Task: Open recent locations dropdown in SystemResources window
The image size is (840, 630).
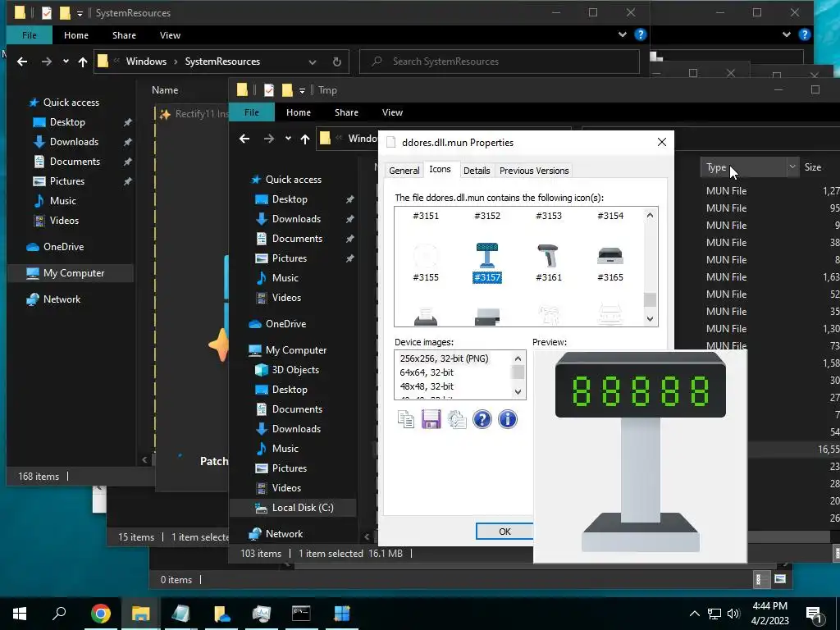Action: (66, 62)
